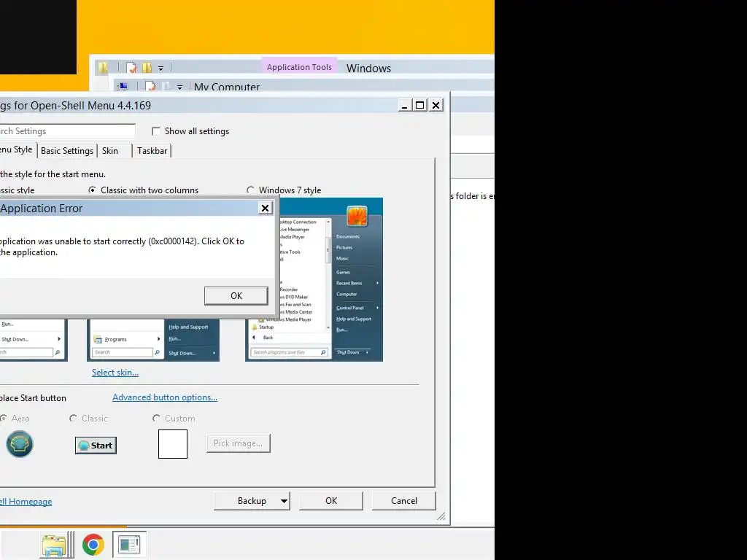Screen dimensions: 747x560
Task: Click Cancel in the settings window
Action: point(404,501)
